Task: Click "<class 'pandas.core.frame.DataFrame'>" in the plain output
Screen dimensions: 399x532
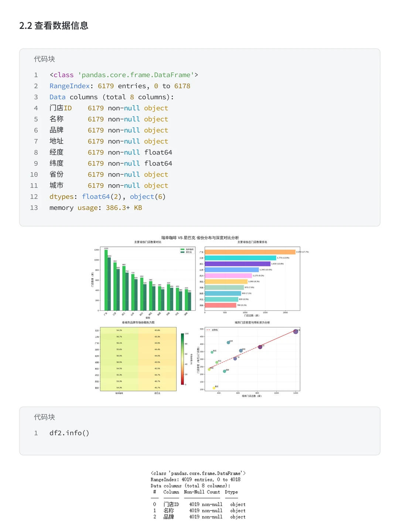Action: coord(198,473)
